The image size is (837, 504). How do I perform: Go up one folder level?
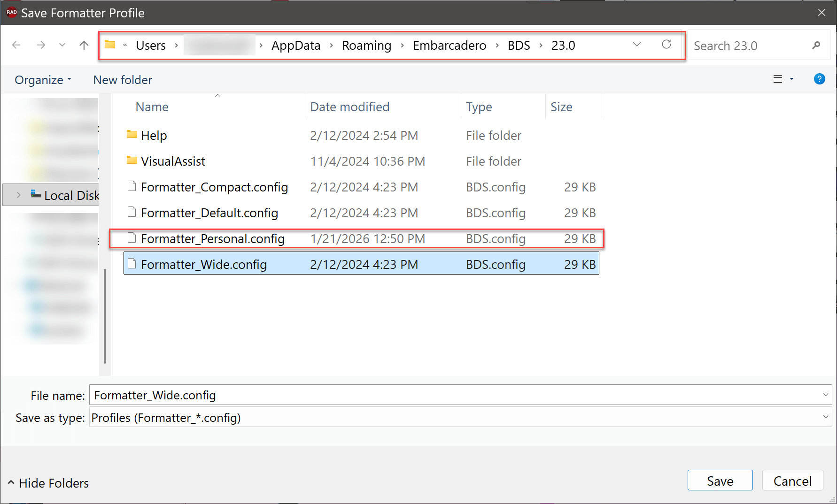[x=84, y=45]
